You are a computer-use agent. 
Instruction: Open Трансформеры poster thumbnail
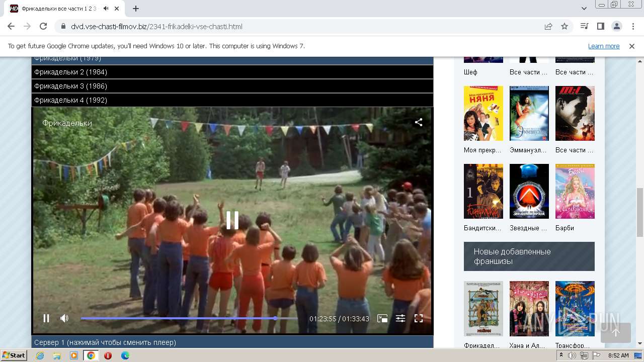(575, 308)
